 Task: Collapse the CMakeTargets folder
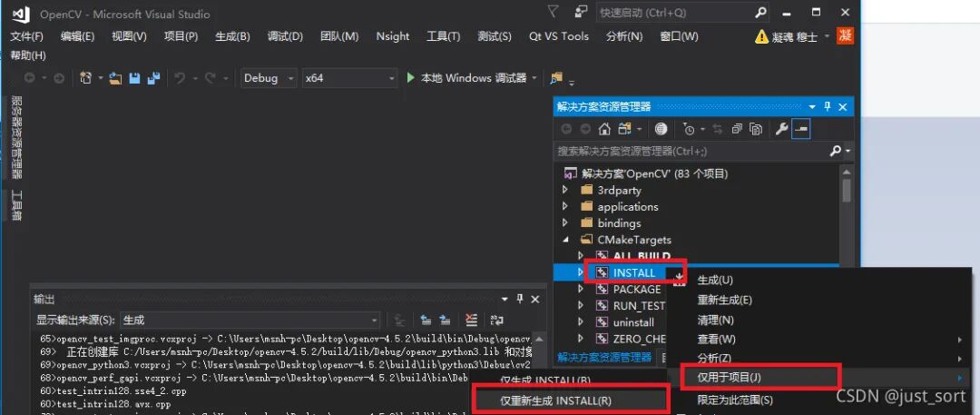(565, 239)
